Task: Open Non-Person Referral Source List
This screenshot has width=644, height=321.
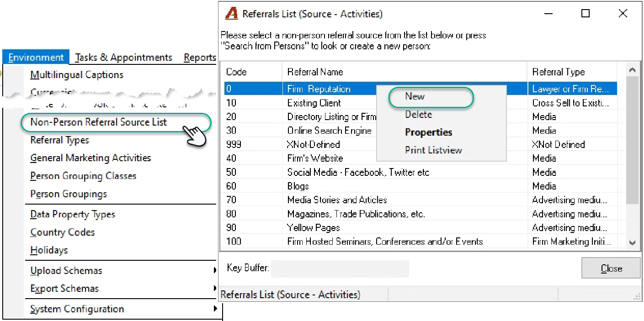Action: point(99,122)
